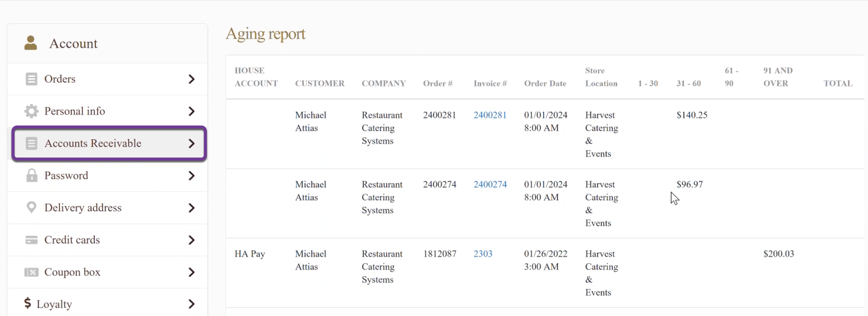Click the Coupon box percent icon

coord(31,272)
